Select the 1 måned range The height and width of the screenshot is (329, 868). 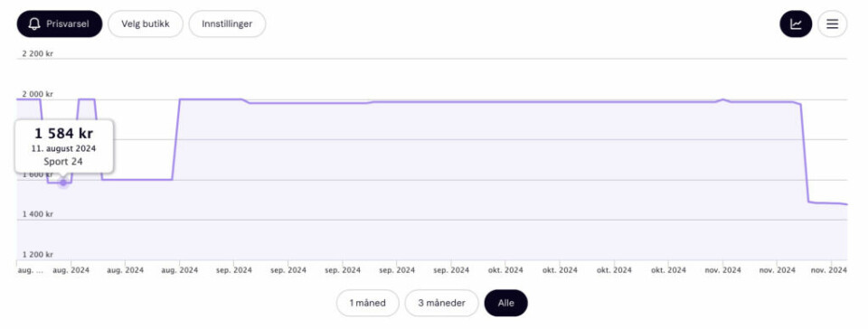[368, 303]
